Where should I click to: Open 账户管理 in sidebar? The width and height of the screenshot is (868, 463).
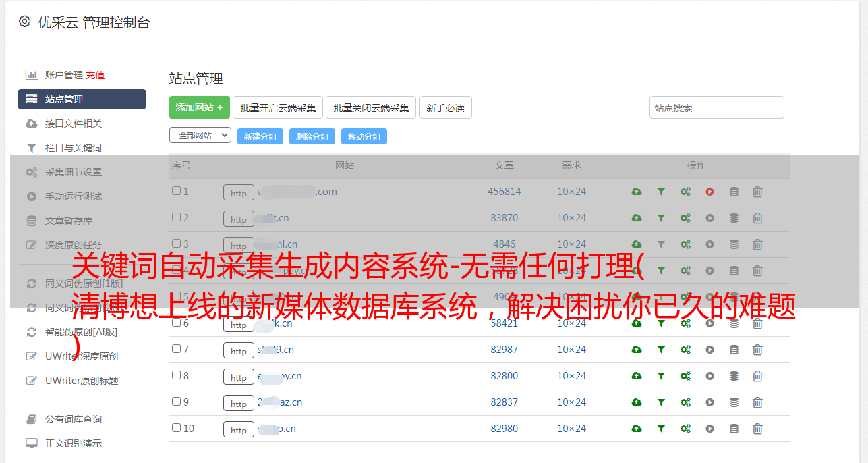click(x=63, y=75)
